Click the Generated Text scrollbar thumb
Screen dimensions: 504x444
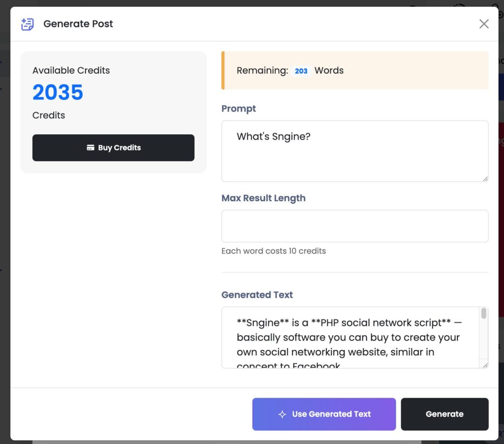click(x=484, y=314)
